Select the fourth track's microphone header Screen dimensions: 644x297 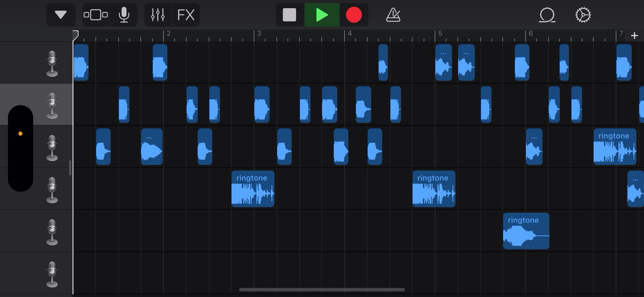coord(52,190)
